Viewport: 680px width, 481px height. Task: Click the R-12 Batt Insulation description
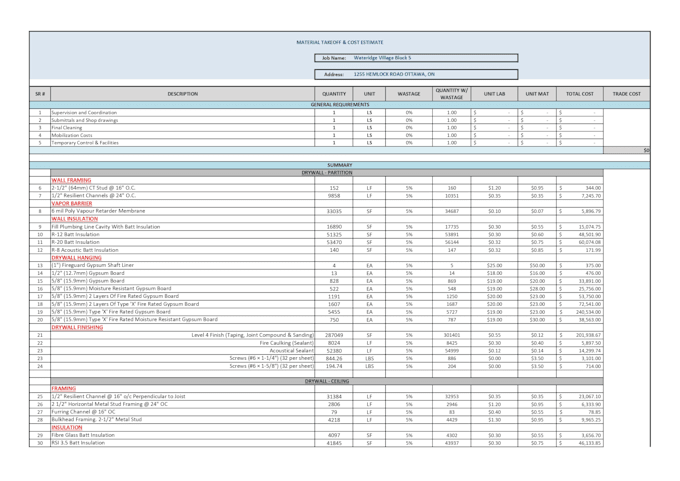coord(183,234)
